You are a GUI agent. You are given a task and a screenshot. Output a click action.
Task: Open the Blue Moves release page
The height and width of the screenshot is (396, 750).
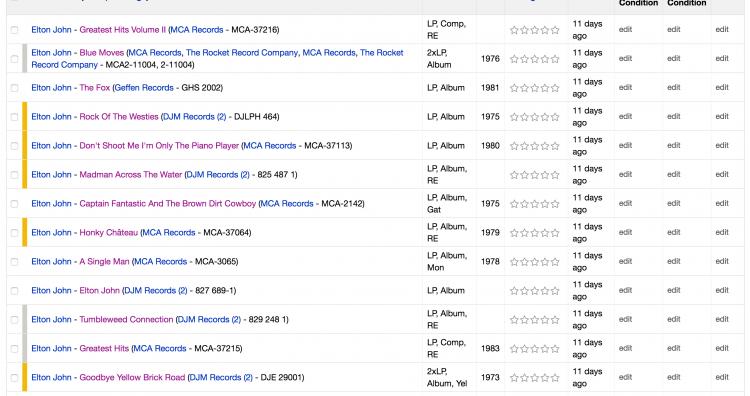[x=101, y=53]
